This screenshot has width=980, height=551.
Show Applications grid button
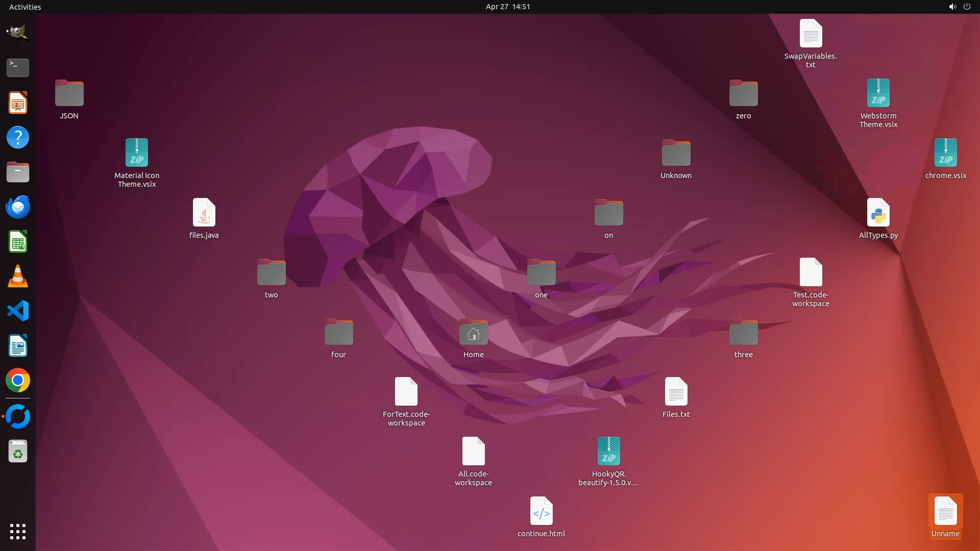[x=18, y=531]
